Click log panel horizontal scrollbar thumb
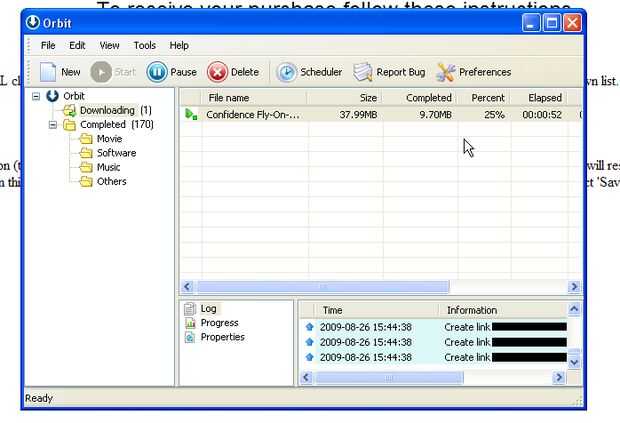 389,378
